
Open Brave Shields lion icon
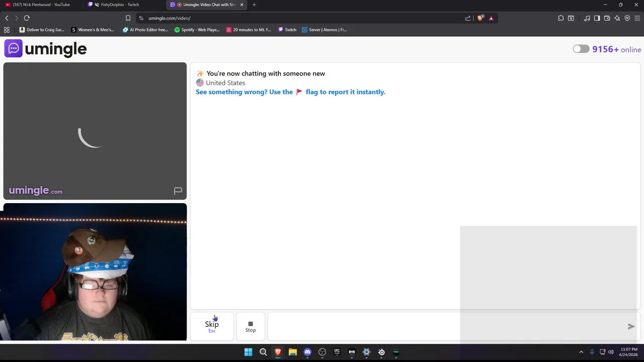480,18
